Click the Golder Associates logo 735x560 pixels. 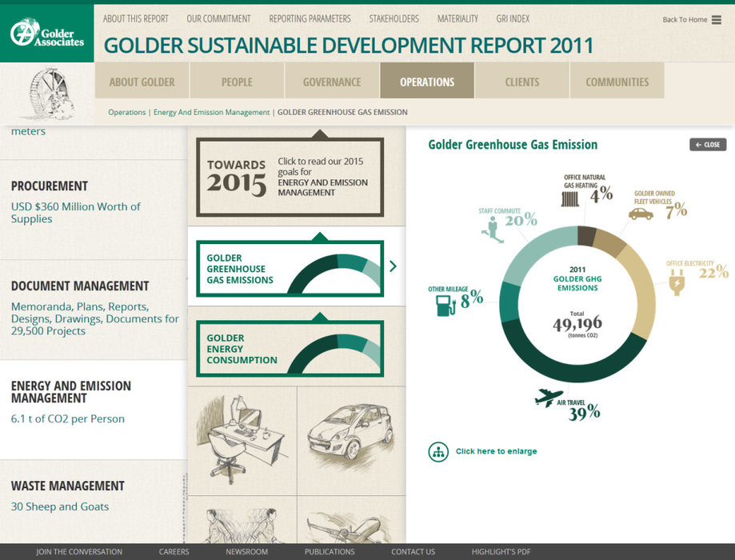click(46, 33)
